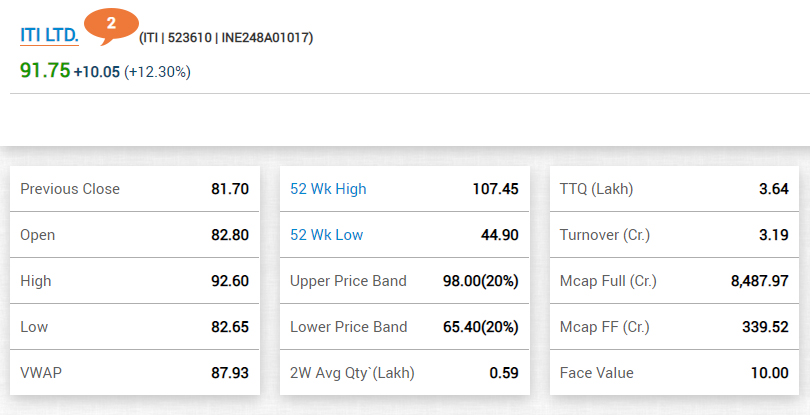
Task: Click the Turnover (Cr.) value 3.19
Action: pyautogui.click(x=771, y=235)
